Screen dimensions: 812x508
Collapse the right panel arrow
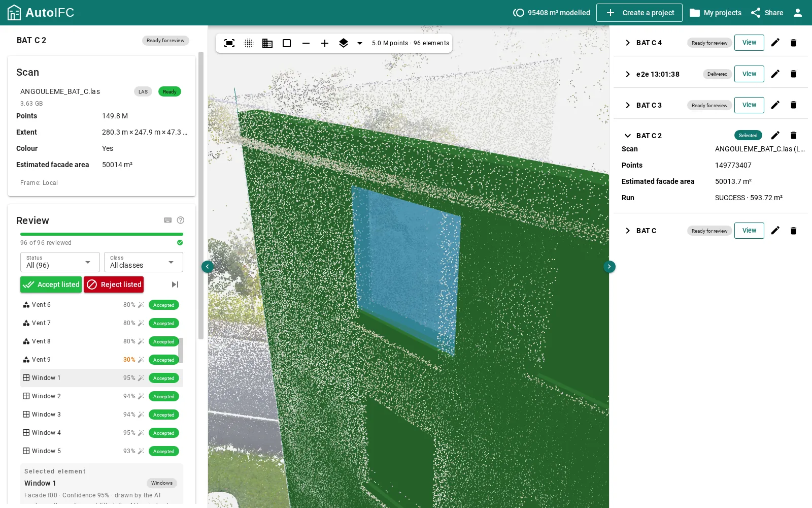click(x=610, y=267)
